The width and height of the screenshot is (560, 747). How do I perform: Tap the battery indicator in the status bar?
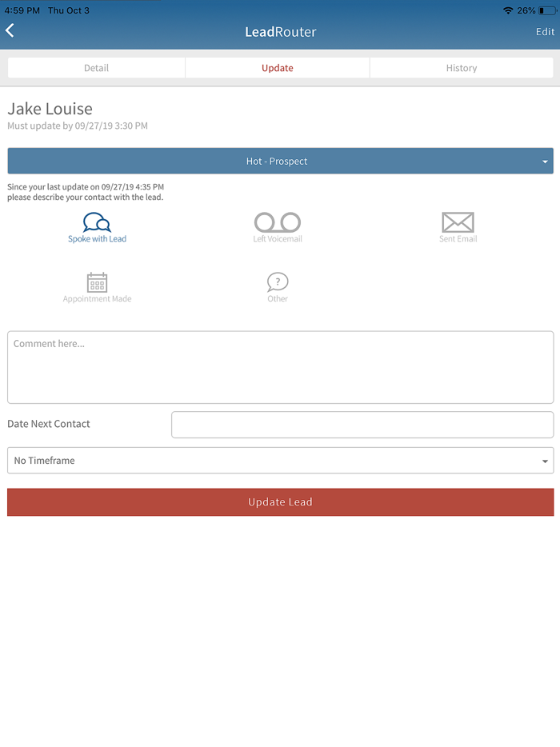tap(547, 10)
